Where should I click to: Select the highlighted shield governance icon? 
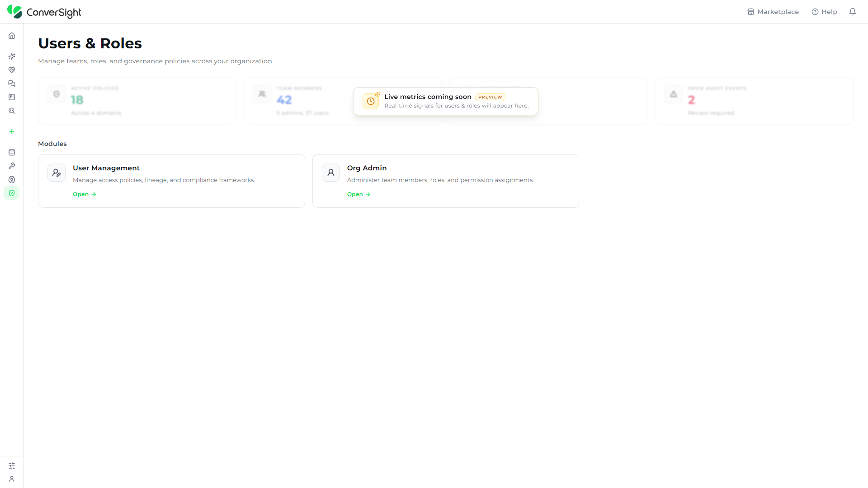(12, 193)
